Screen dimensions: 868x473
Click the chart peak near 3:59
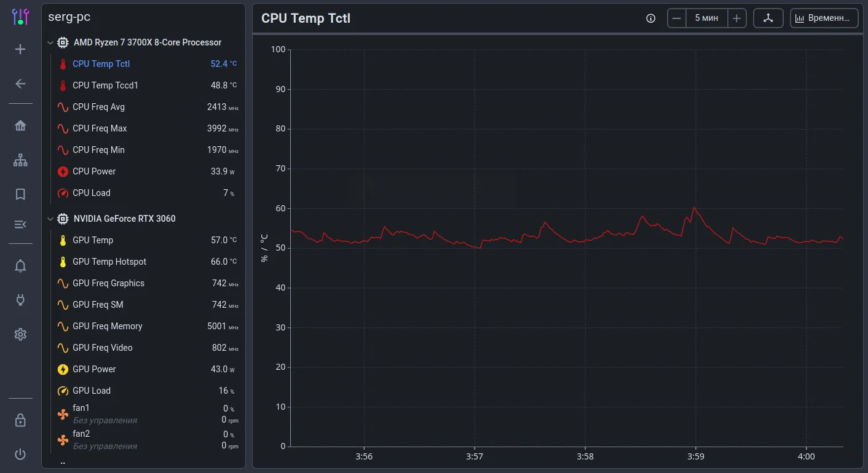click(x=694, y=208)
